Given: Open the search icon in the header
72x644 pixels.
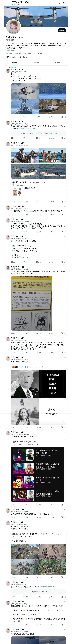Looking at the screenshot, I should (x=64, y=3).
